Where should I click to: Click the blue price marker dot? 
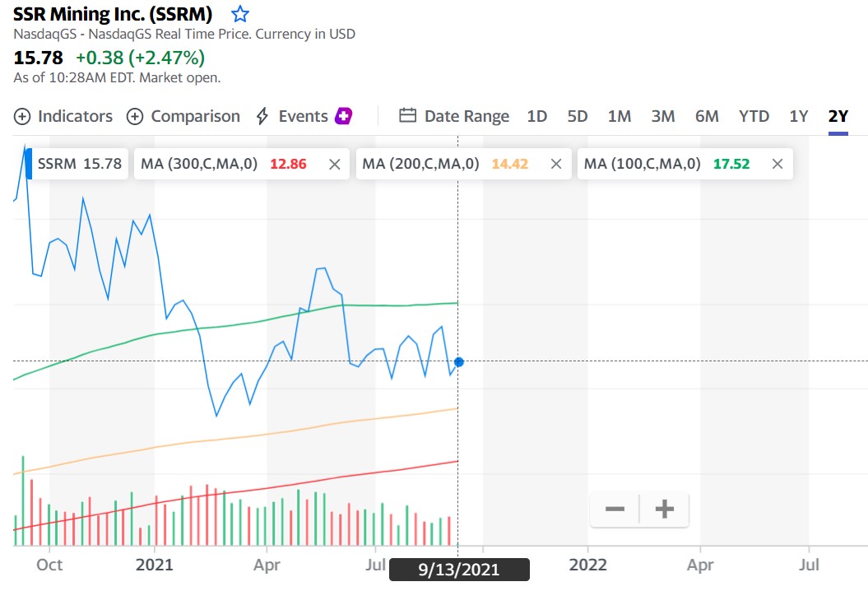point(459,361)
